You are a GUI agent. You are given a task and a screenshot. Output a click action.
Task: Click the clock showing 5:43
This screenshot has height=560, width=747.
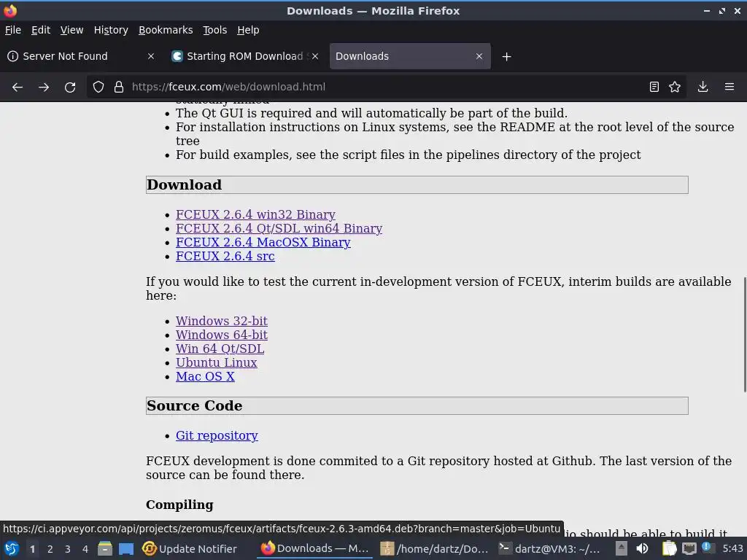point(732,549)
